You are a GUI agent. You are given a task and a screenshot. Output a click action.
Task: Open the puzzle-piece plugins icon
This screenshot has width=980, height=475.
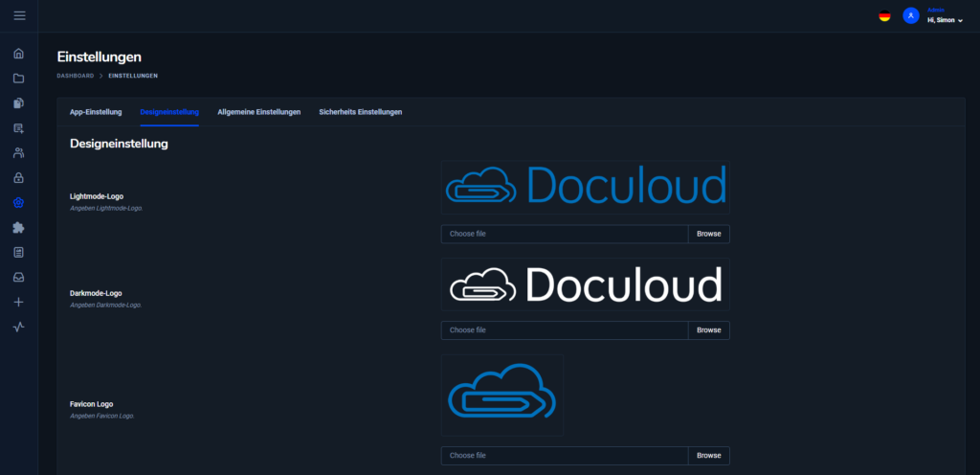pos(19,228)
